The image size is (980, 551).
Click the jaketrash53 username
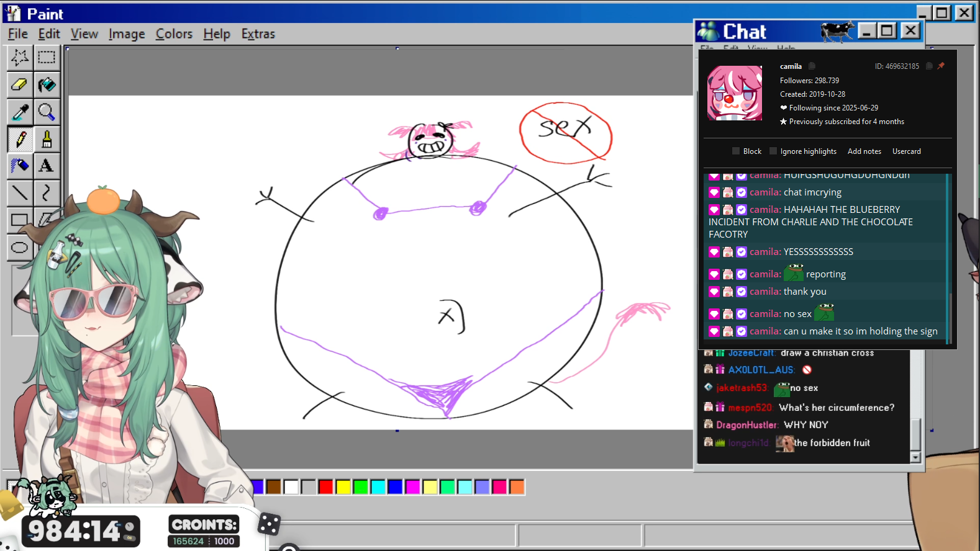tap(742, 388)
